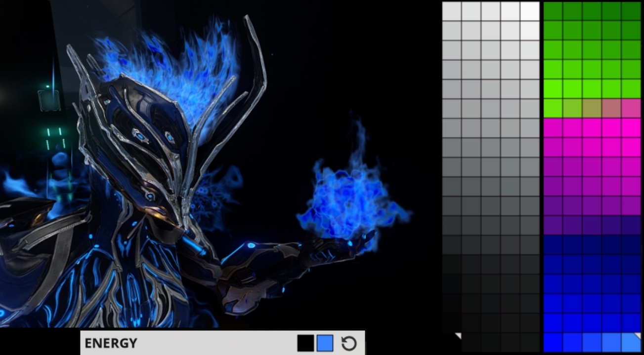Pick the dark indigo swatch ending the purple row
This screenshot has width=644, height=355.
point(631,225)
